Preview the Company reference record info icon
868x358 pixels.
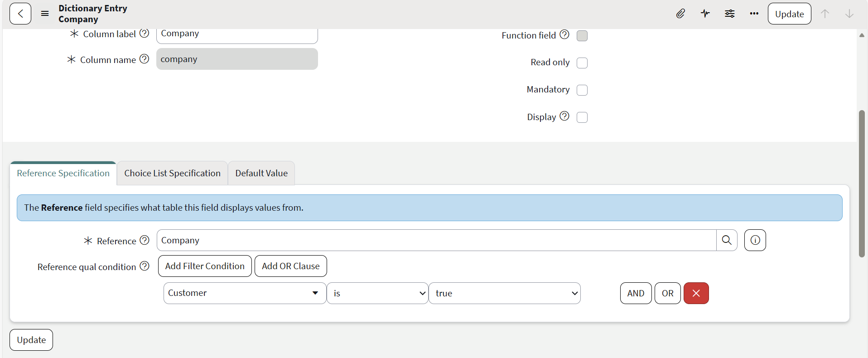point(755,240)
